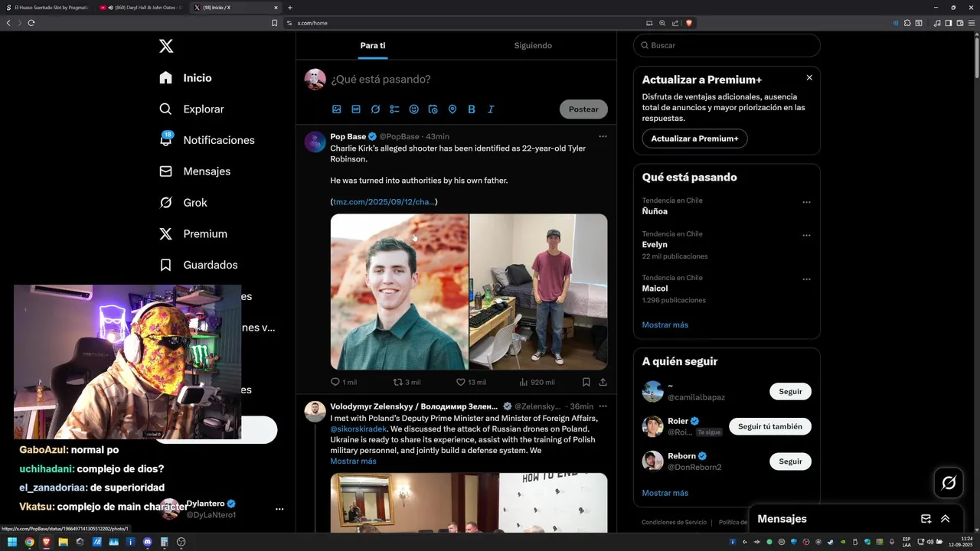This screenshot has height=551, width=980.
Task: Bookmark this page from the address bar
Action: click(x=275, y=23)
